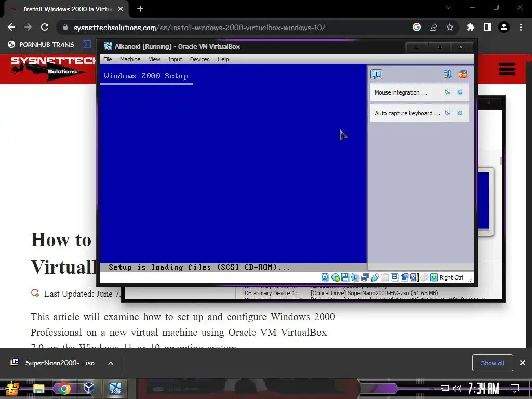The image size is (532, 399).
Task: Close the Chrome downloads bar
Action: pyautogui.click(x=523, y=363)
